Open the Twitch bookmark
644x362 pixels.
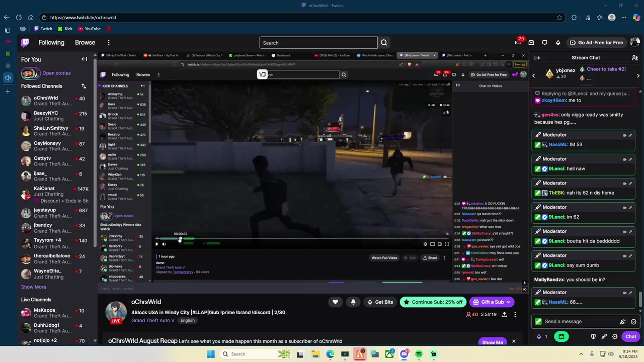point(43,29)
